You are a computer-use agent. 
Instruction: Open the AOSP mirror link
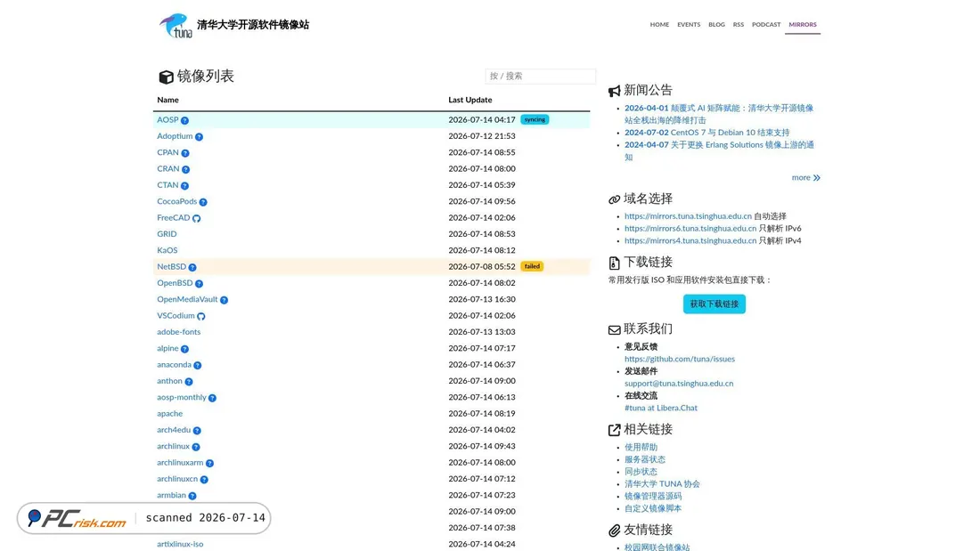pyautogui.click(x=167, y=120)
